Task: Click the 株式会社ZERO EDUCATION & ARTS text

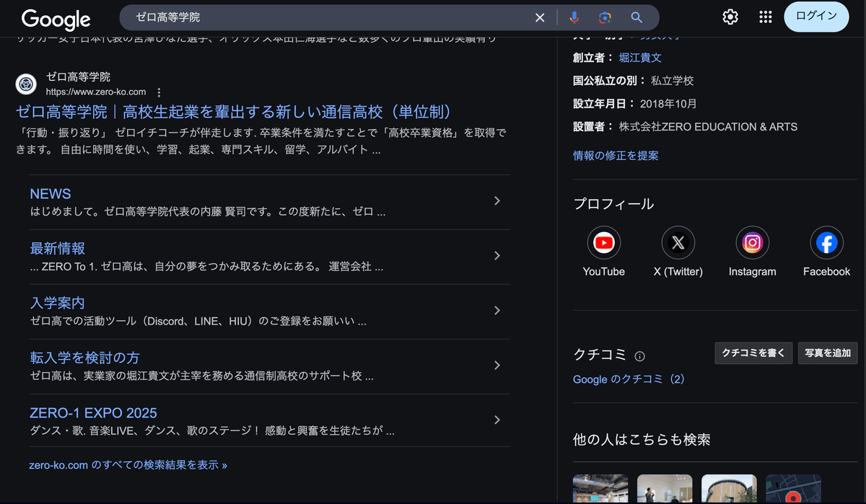Action: pos(708,127)
